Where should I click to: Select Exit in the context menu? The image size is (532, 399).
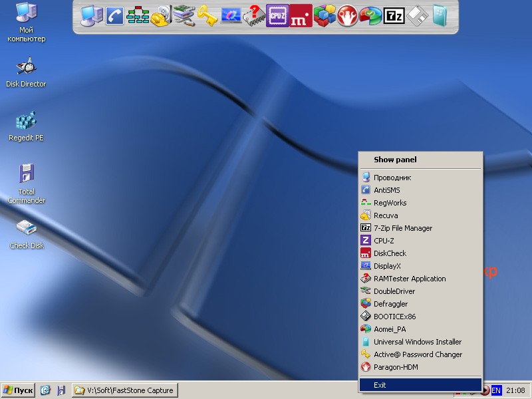click(420, 385)
